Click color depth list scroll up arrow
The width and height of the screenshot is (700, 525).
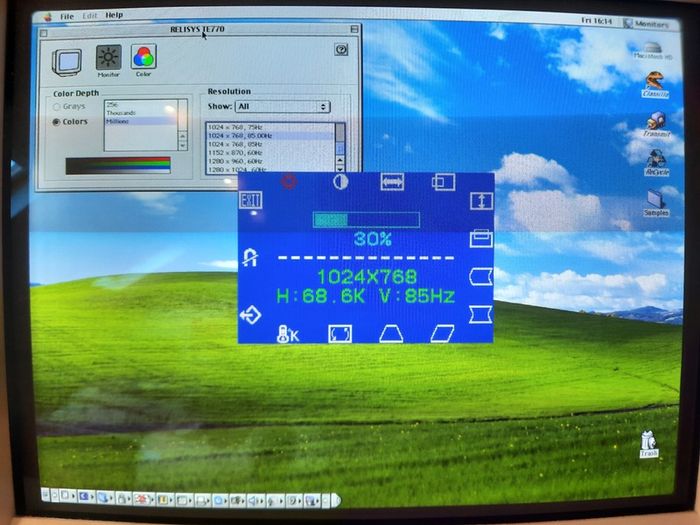click(x=182, y=136)
